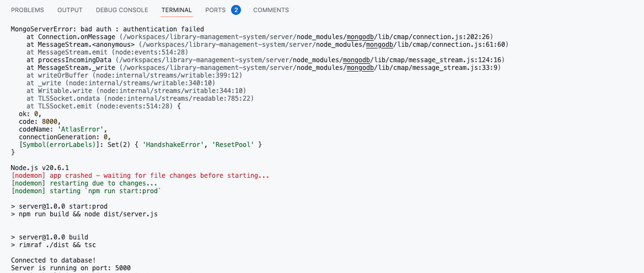
Task: Switch to the PROBLEMS tab
Action: 28,10
